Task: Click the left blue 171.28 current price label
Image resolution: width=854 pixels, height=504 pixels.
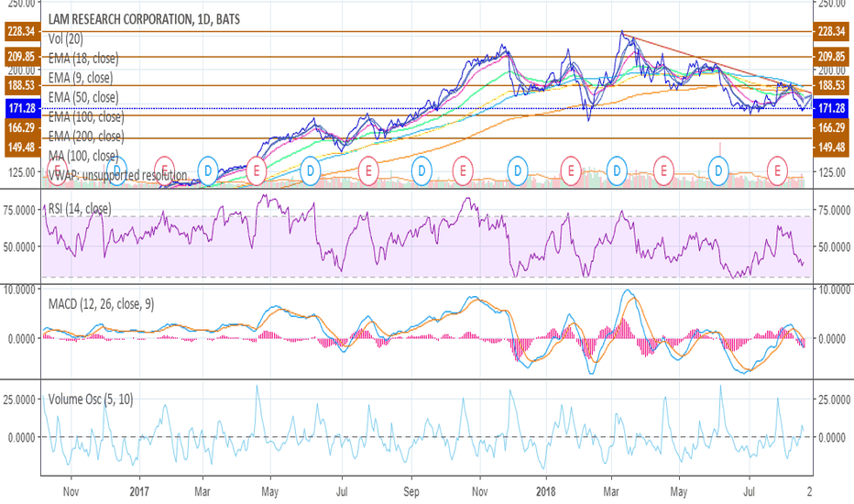Action: [22, 108]
